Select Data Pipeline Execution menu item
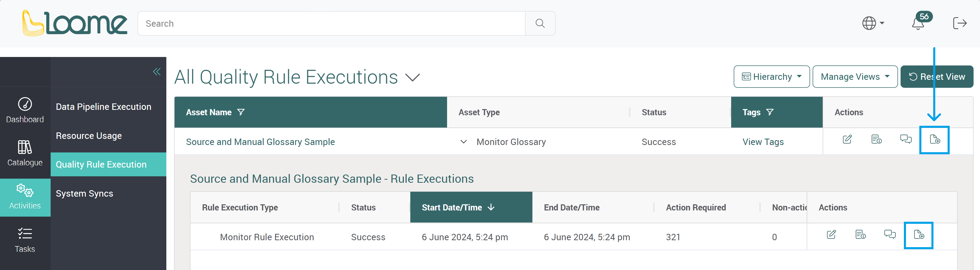The image size is (980, 270). pos(104,107)
